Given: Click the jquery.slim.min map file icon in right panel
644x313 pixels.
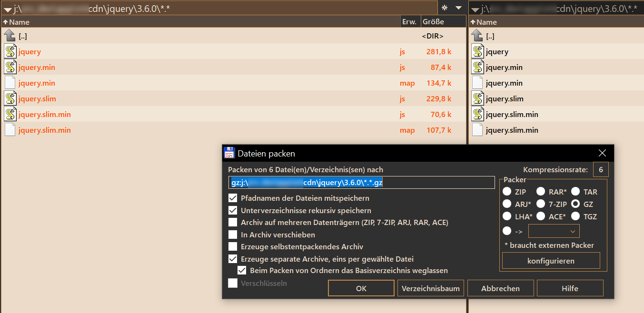Looking at the screenshot, I should [x=477, y=129].
